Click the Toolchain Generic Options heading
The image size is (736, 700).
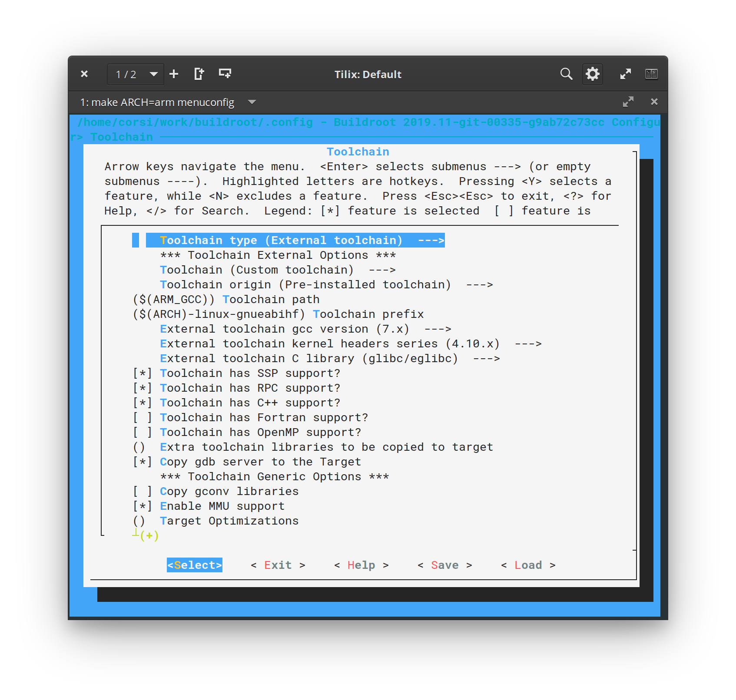point(275,476)
